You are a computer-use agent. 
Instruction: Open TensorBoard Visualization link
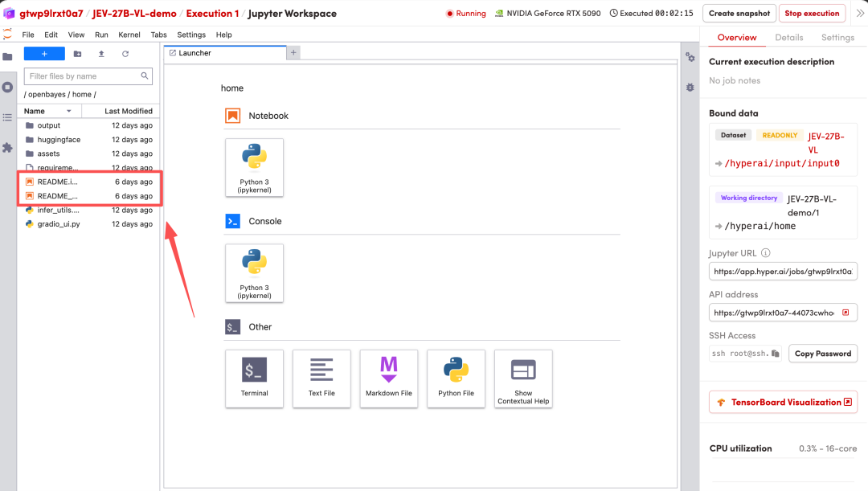tap(784, 402)
